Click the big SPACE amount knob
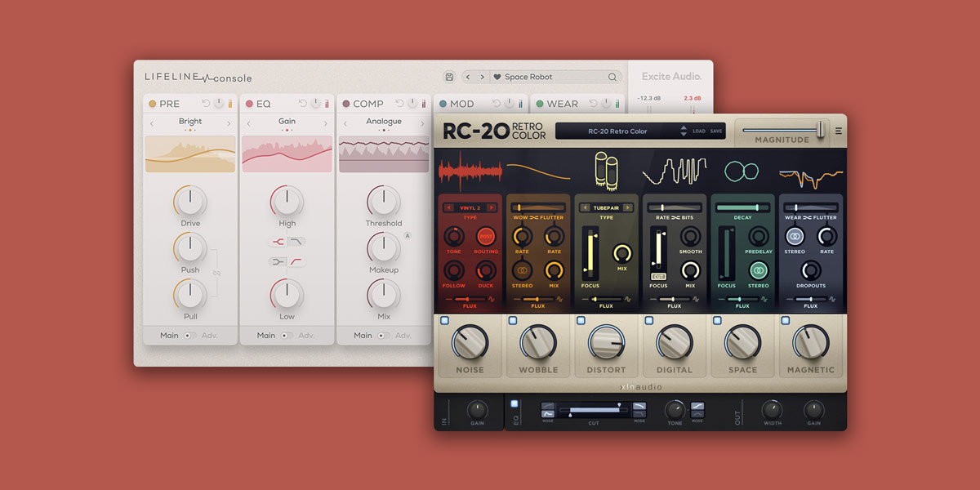 click(x=742, y=343)
